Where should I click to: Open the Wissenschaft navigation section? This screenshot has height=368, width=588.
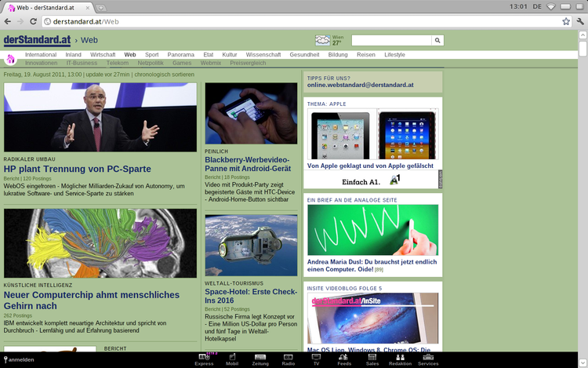(263, 55)
